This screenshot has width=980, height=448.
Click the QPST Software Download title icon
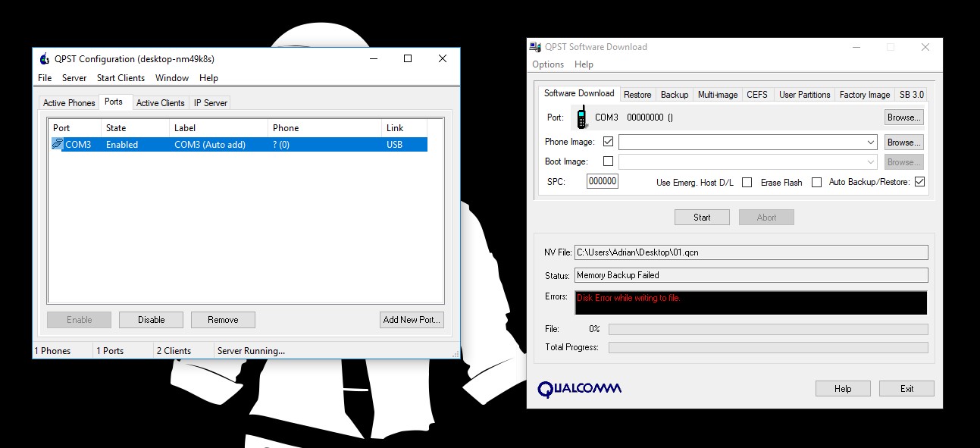pos(535,47)
